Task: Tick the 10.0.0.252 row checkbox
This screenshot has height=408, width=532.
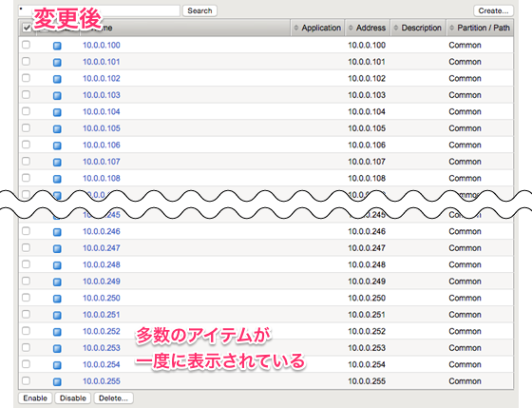Action: click(x=27, y=331)
